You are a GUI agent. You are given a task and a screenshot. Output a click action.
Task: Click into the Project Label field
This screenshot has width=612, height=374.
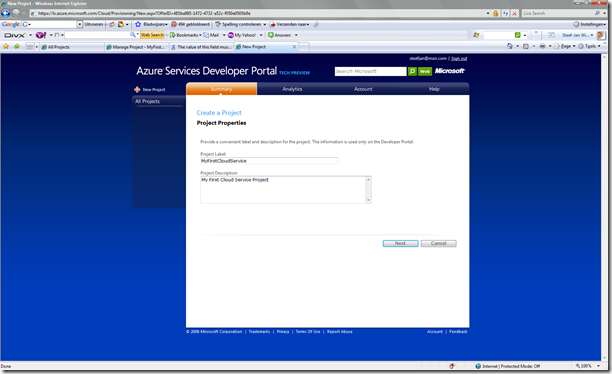click(269, 161)
